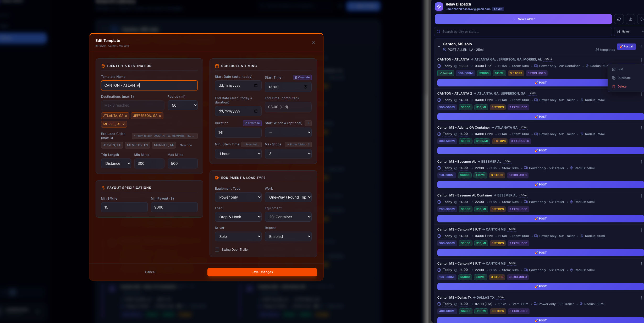
Task: Toggle Max Stops From folder setting
Action: 298,145
